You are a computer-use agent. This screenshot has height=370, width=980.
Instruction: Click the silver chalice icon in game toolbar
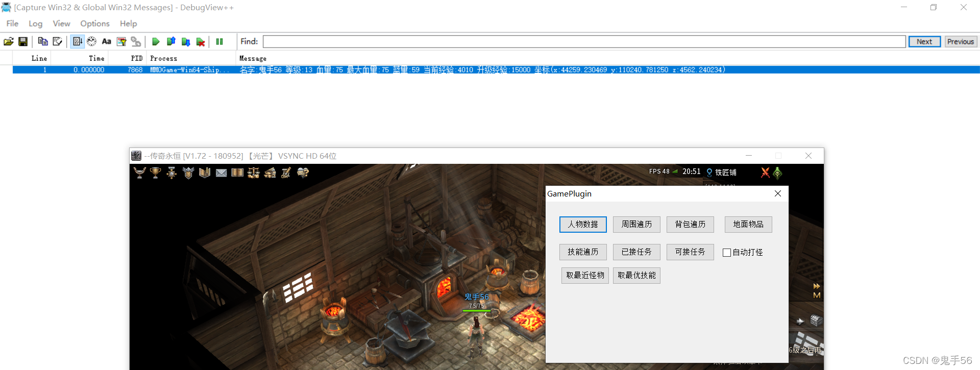point(139,173)
